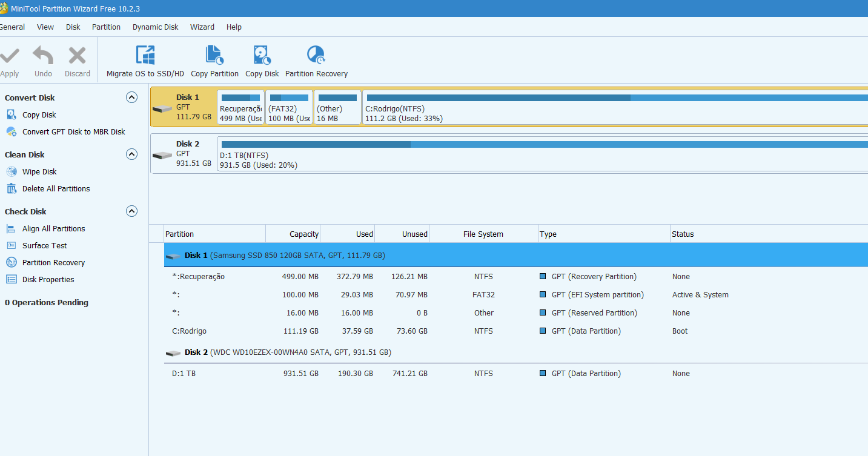Image resolution: width=868 pixels, height=456 pixels.
Task: Open the Wizard menu
Action: (202, 27)
